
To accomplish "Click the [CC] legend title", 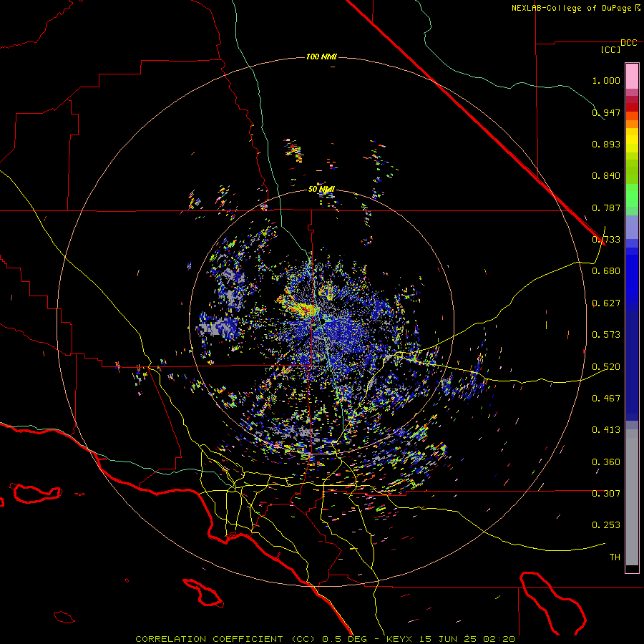I will click(610, 49).
